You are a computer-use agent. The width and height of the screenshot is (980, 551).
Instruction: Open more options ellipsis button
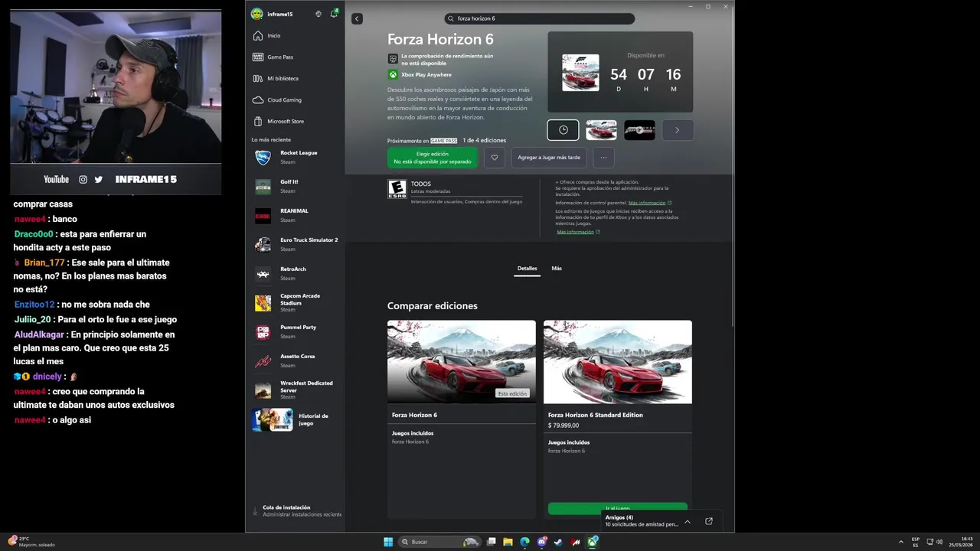click(x=603, y=158)
